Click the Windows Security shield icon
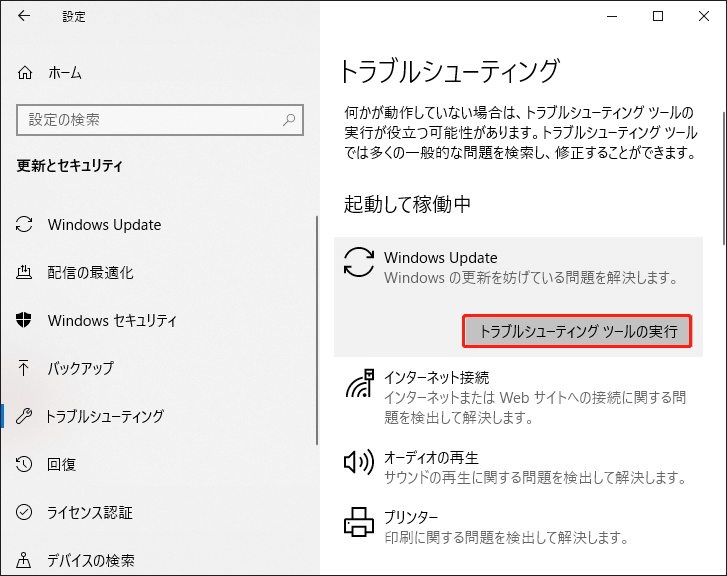Viewport: 727px width, 576px height. coord(24,320)
